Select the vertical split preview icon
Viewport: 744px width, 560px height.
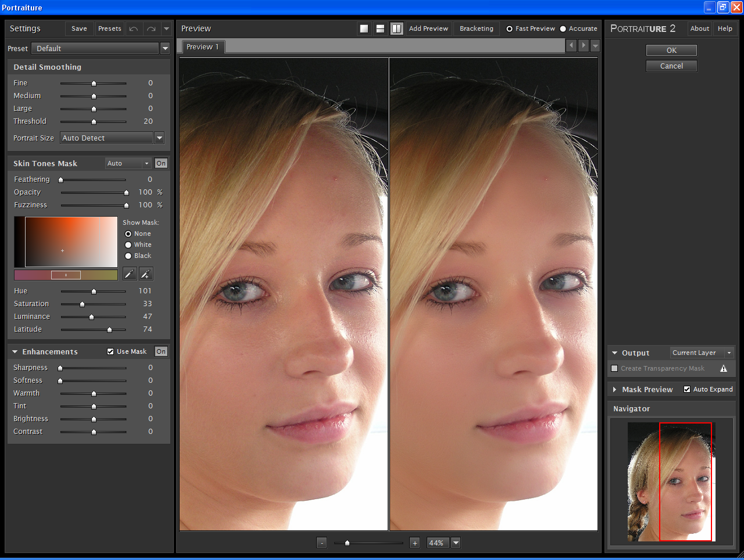pyautogui.click(x=396, y=28)
